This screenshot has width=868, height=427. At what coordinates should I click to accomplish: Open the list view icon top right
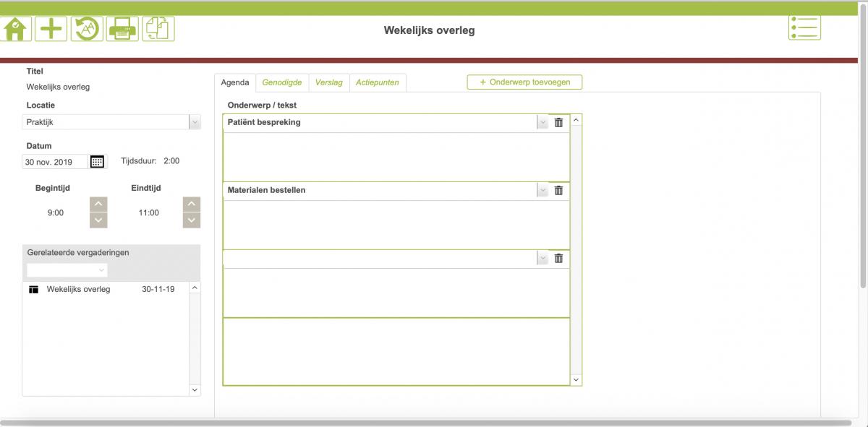(804, 27)
